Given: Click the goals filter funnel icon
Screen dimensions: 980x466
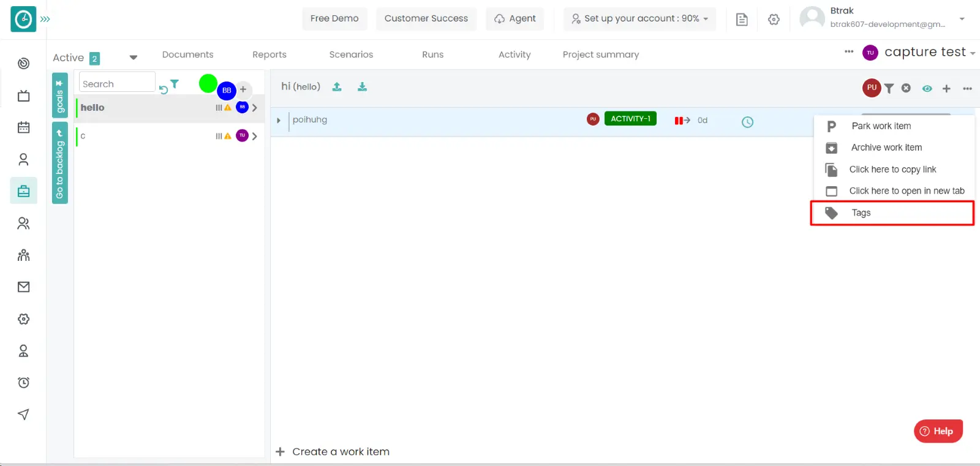Looking at the screenshot, I should [175, 84].
